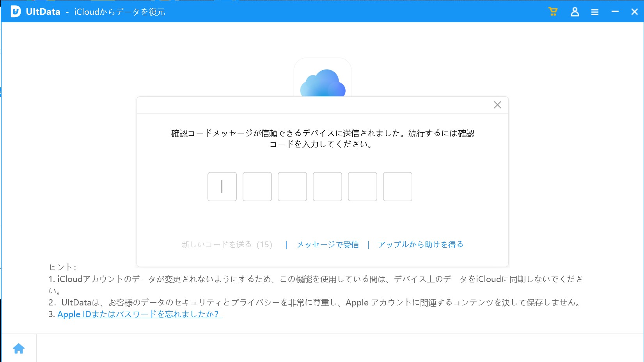This screenshot has width=644, height=362.
Task: Select the second verification code box
Action: click(257, 186)
